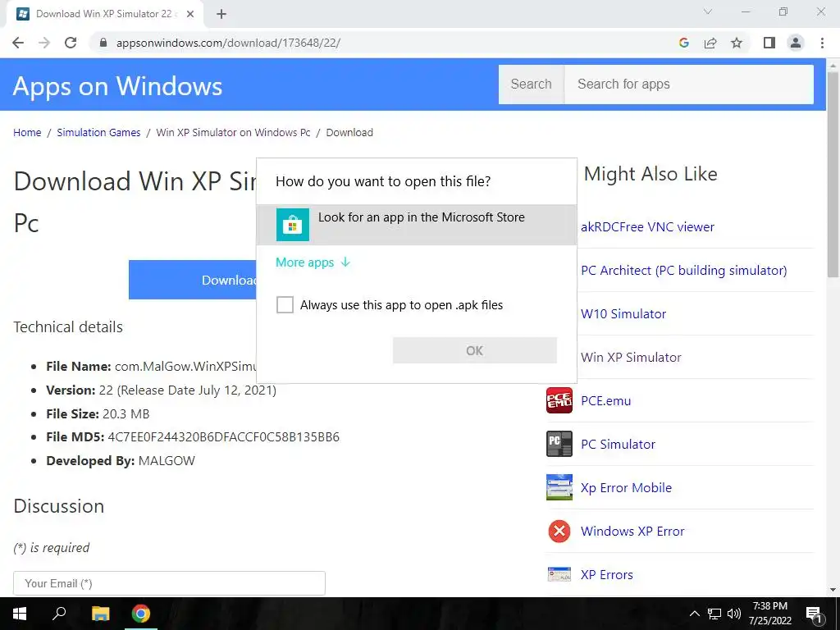Viewport: 840px width, 630px height.
Task: Open Win XP Simulator on Windows Pc breadcrumb
Action: (x=233, y=132)
